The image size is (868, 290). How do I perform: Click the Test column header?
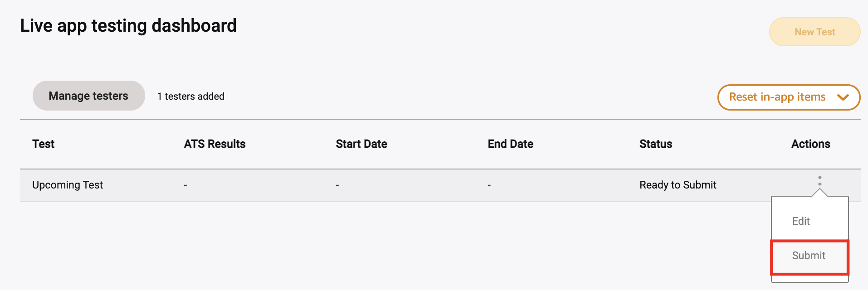tap(44, 144)
